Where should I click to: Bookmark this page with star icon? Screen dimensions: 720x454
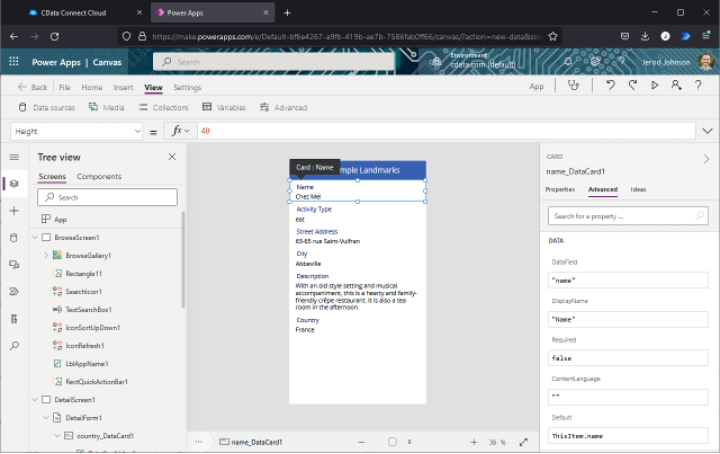tap(553, 36)
